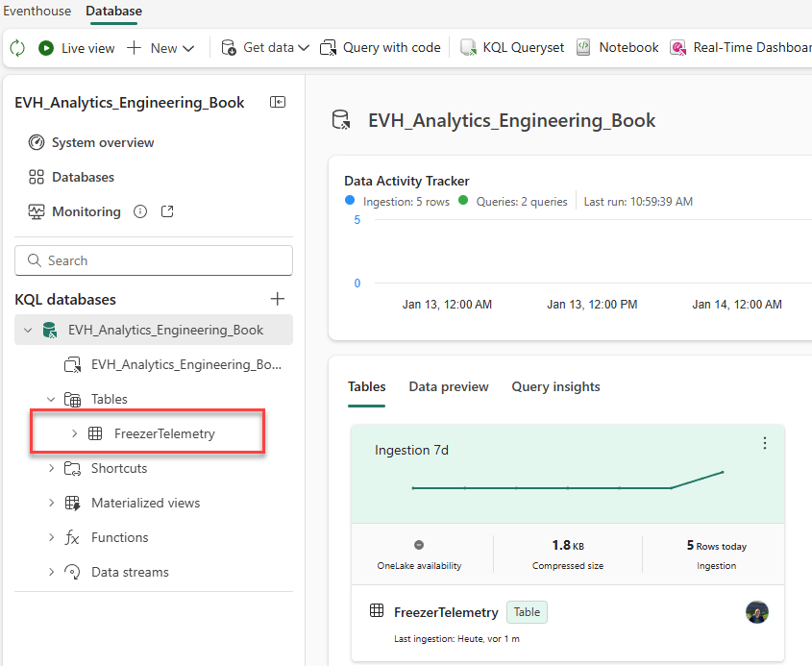Switch to the Query insights tab
Viewport: 812px width, 666px height.
point(555,386)
